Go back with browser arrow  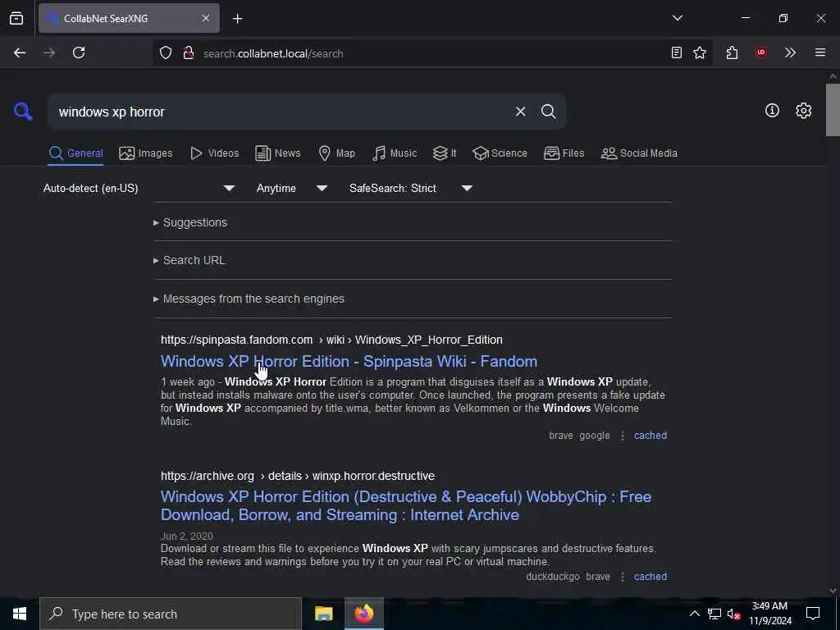[x=20, y=52]
